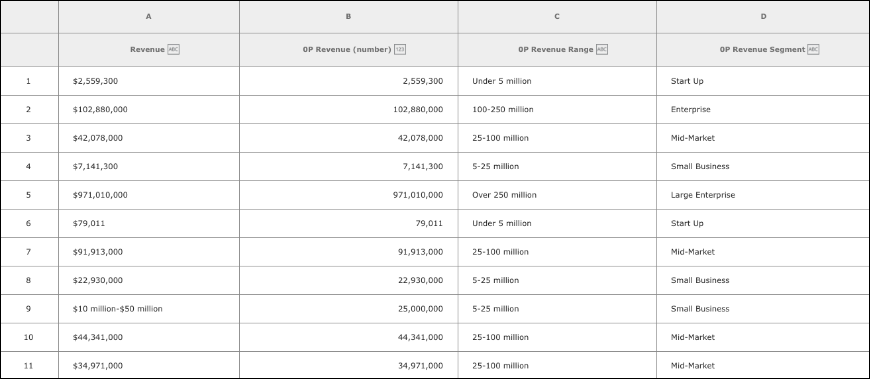Select row number 7

(x=29, y=252)
